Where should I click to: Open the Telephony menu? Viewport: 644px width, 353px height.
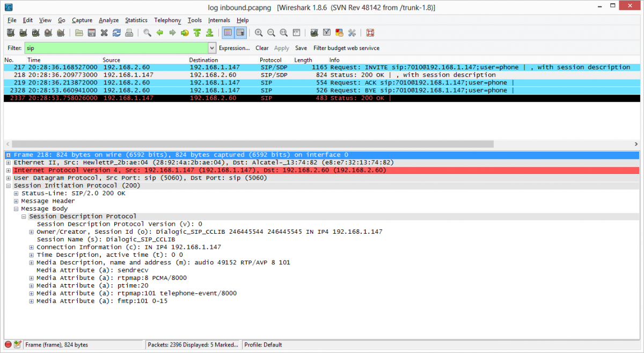(x=167, y=20)
